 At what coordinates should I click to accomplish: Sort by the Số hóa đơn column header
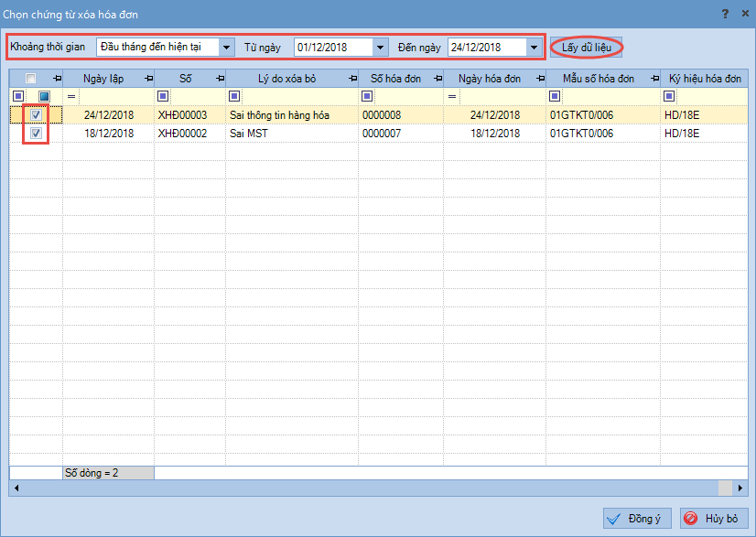[x=395, y=79]
